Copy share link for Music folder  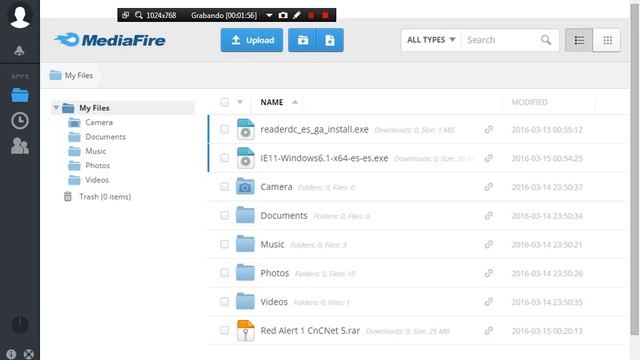click(489, 244)
